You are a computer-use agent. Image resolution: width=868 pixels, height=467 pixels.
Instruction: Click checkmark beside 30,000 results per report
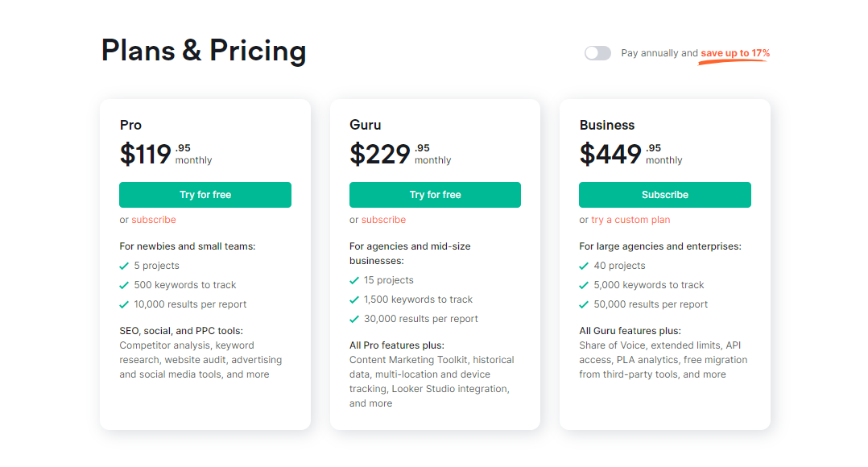click(x=354, y=319)
